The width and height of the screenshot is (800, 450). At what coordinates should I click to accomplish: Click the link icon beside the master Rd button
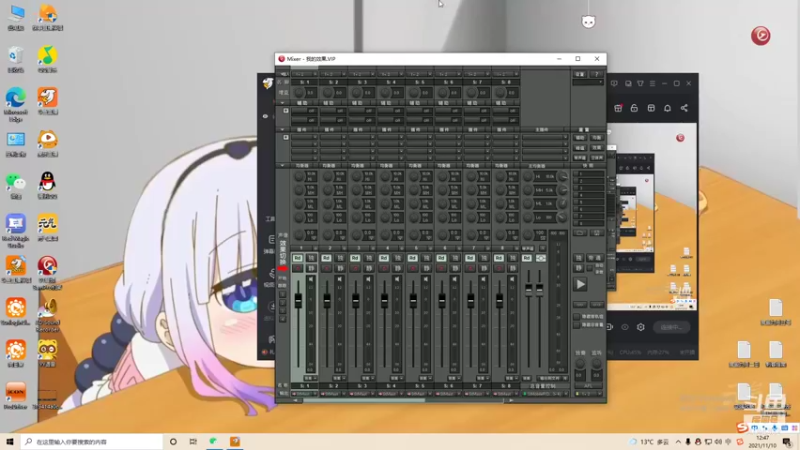tap(541, 258)
